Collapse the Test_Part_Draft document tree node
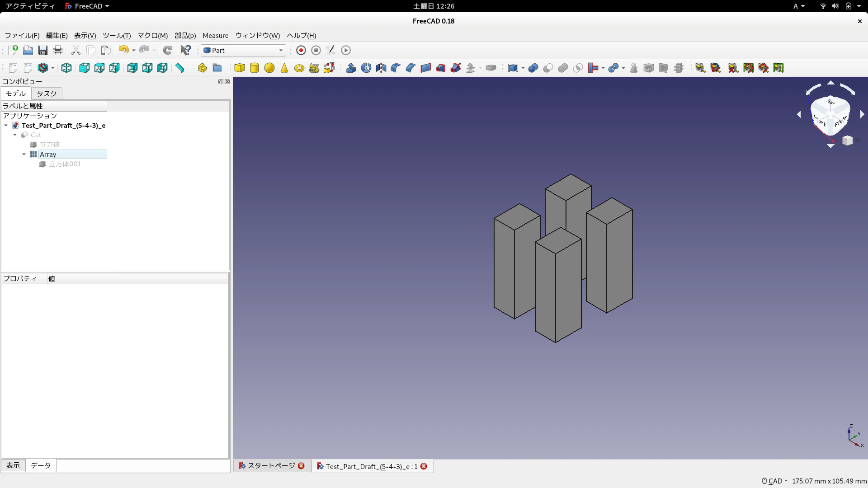 (6, 126)
